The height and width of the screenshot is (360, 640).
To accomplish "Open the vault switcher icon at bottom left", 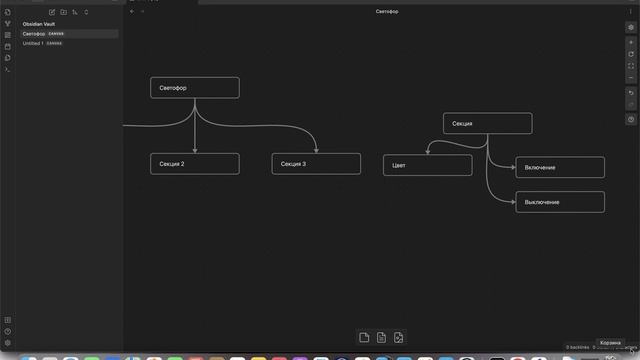I will [x=8, y=320].
